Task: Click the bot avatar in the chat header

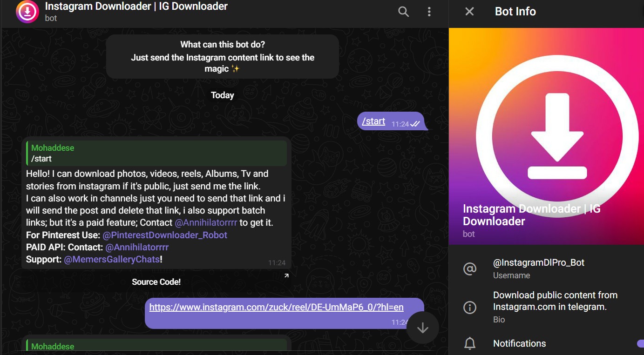Action: (x=27, y=12)
